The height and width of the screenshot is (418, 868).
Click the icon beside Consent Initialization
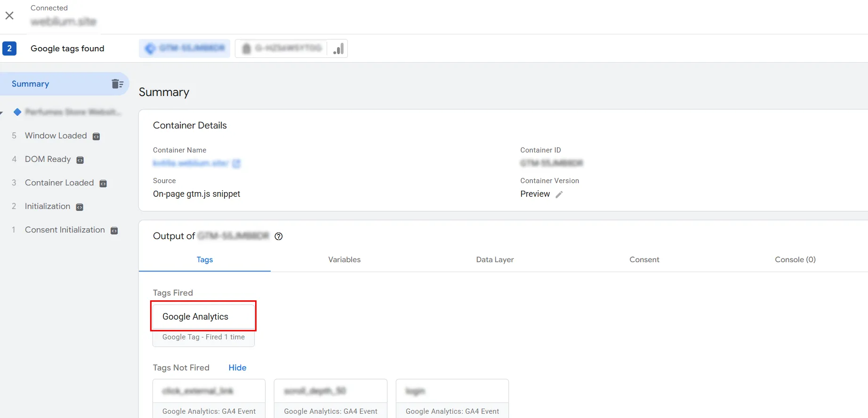pyautogui.click(x=114, y=231)
